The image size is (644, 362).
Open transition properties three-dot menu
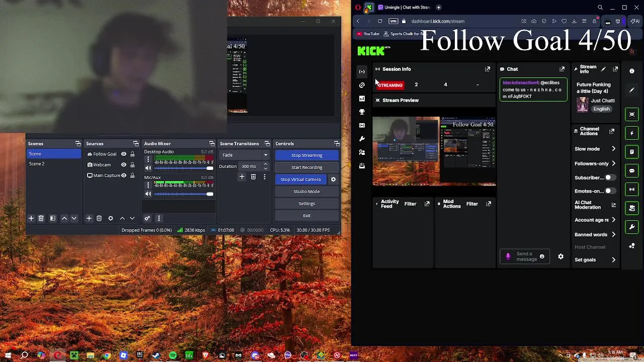tap(265, 177)
